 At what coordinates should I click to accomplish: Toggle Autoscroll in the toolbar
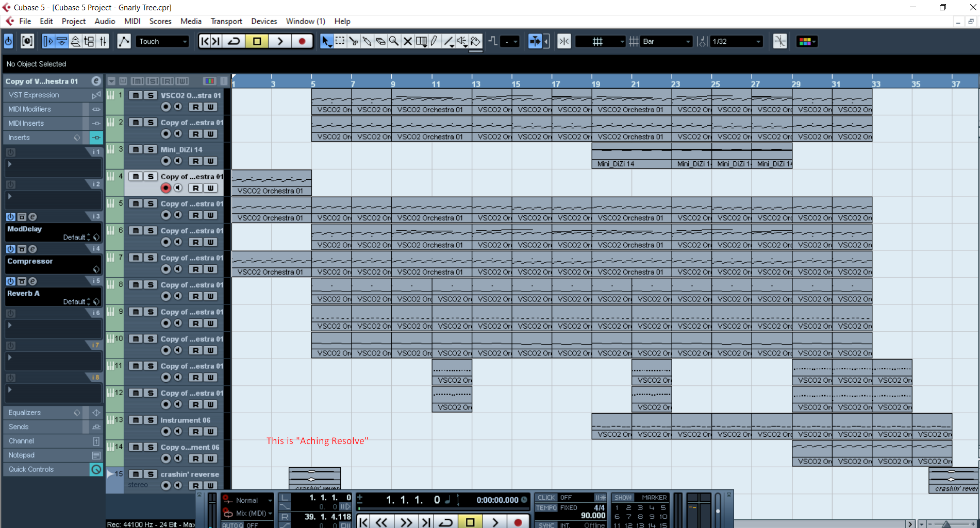tap(535, 41)
